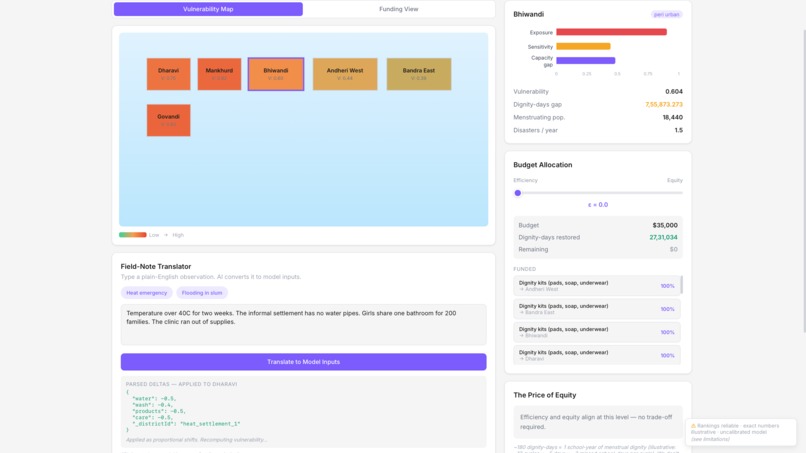Click the Heat emergency preset chip
806x453 pixels.
(x=146, y=293)
